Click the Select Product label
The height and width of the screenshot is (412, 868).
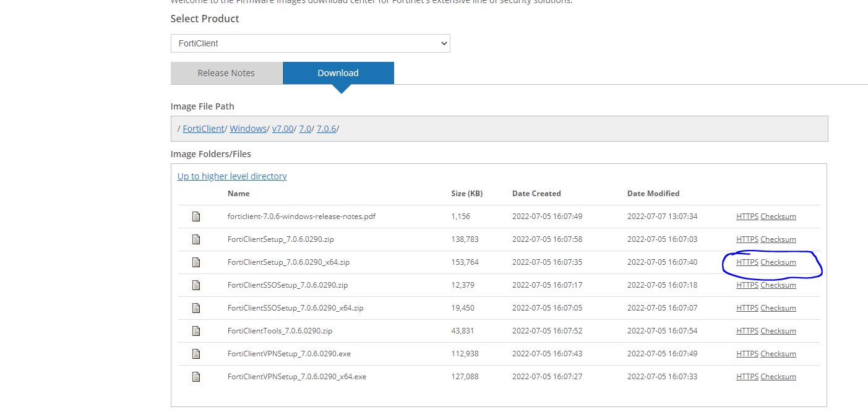[205, 19]
